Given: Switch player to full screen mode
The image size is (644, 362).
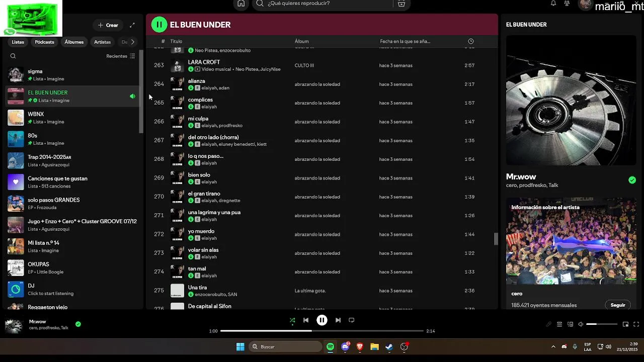Looking at the screenshot, I should tap(636, 324).
